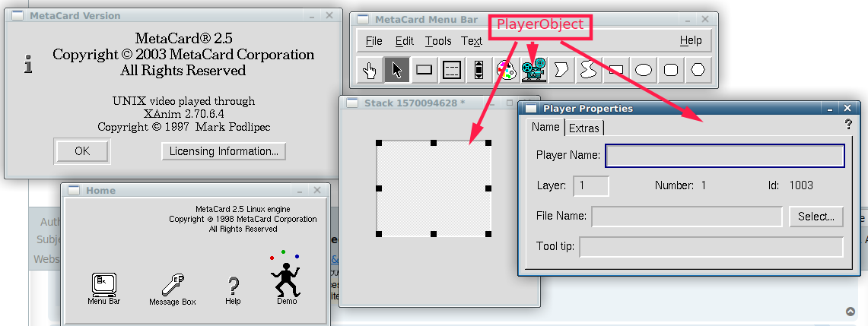Open window menu icon of MetaCard Version
Image resolution: width=868 pixels, height=326 pixels.
pyautogui.click(x=17, y=15)
